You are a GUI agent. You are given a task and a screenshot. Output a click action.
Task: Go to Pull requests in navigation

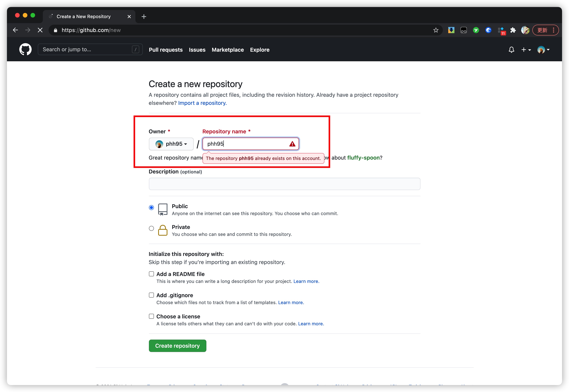coord(166,50)
